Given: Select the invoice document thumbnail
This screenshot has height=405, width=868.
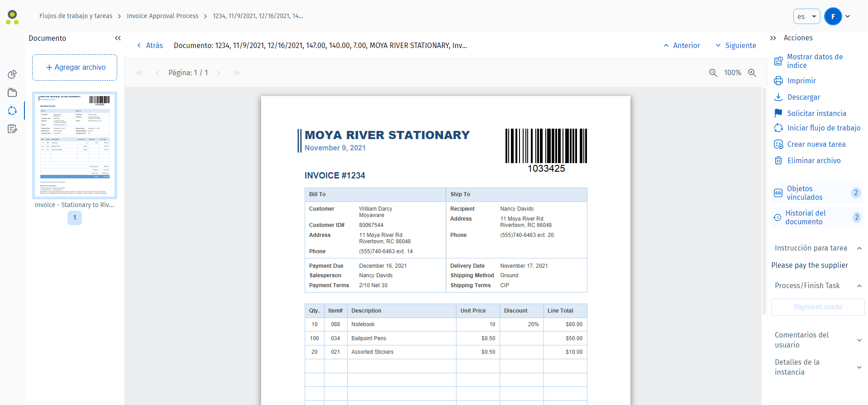Looking at the screenshot, I should coord(75,145).
